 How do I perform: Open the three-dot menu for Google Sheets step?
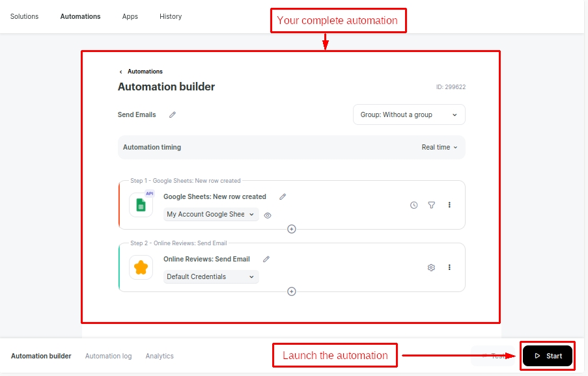(x=449, y=205)
